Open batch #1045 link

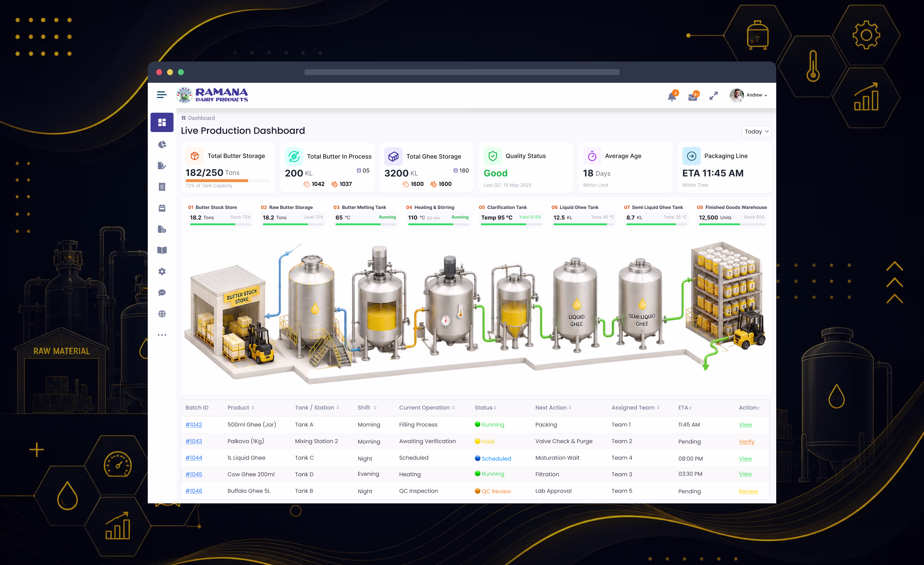(194, 474)
